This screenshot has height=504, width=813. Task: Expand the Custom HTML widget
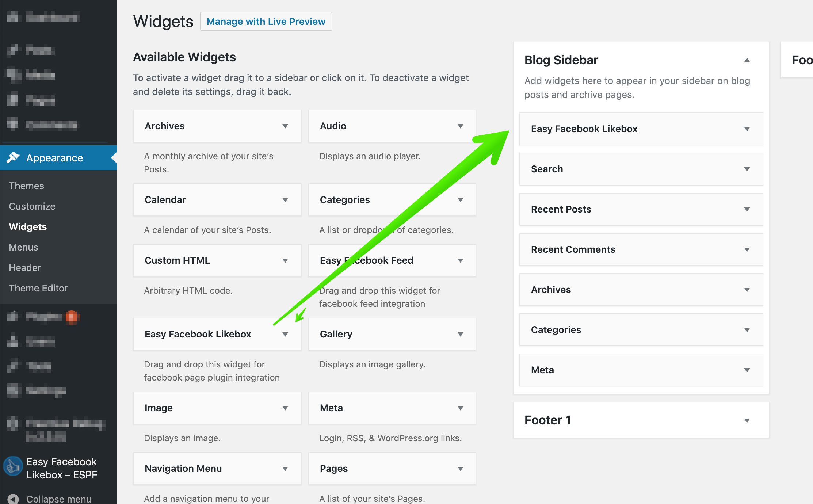point(286,260)
